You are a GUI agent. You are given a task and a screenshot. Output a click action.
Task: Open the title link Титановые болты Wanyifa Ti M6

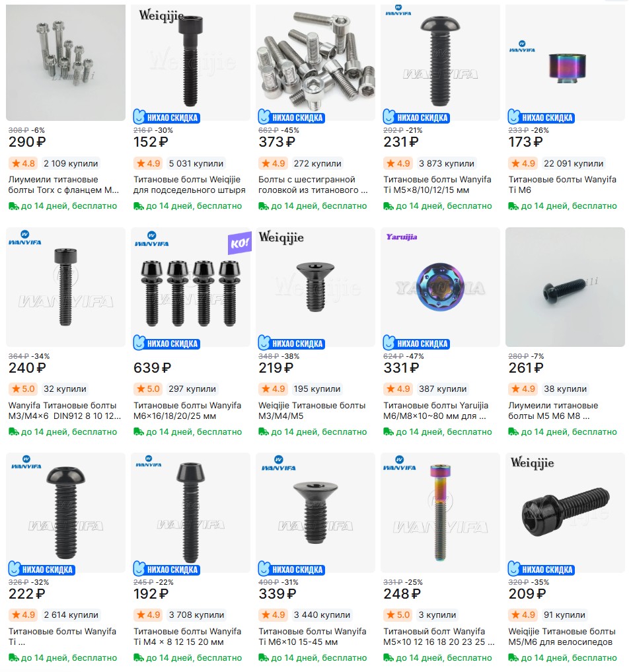562,185
